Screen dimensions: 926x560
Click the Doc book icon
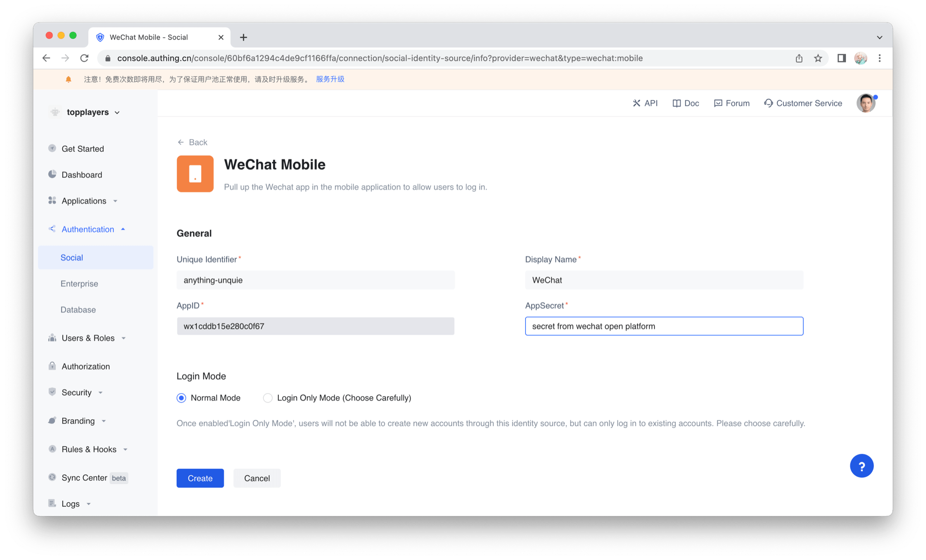[677, 103]
